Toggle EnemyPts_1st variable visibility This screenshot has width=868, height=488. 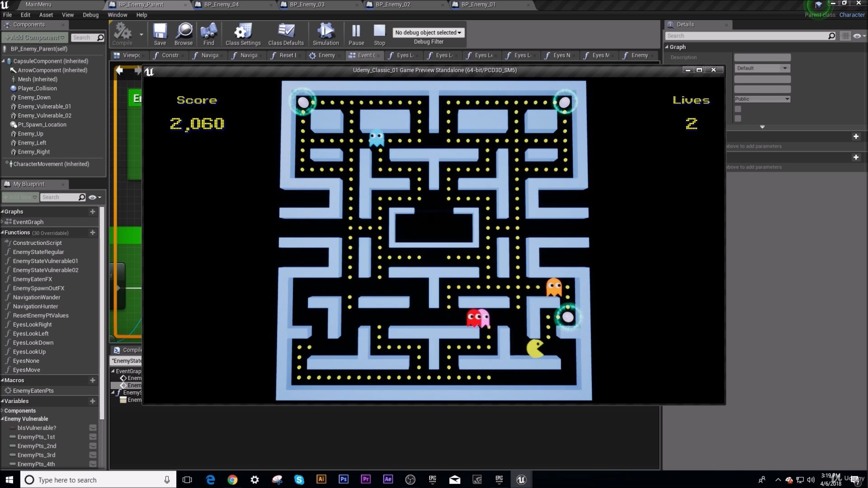pos(93,437)
